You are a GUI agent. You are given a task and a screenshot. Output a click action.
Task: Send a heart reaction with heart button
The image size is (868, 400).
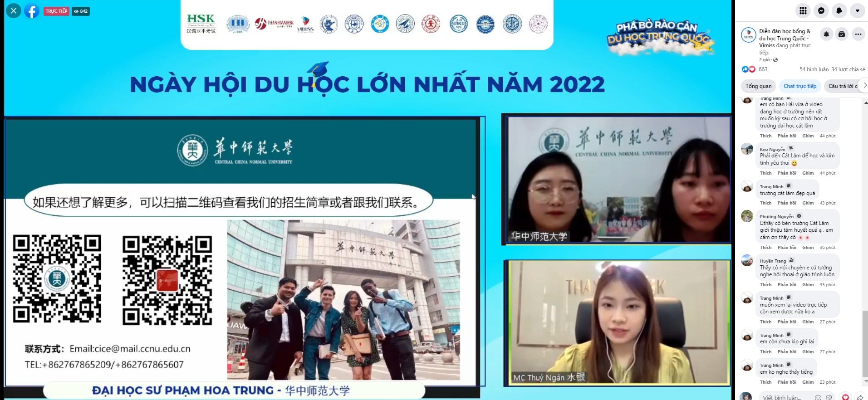(x=845, y=397)
